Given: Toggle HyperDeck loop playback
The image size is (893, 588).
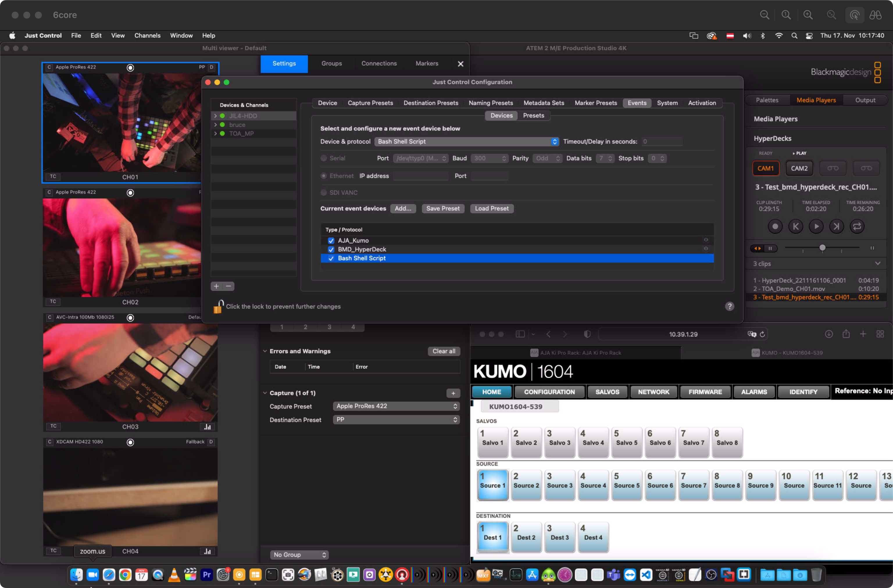Looking at the screenshot, I should pyautogui.click(x=857, y=227).
